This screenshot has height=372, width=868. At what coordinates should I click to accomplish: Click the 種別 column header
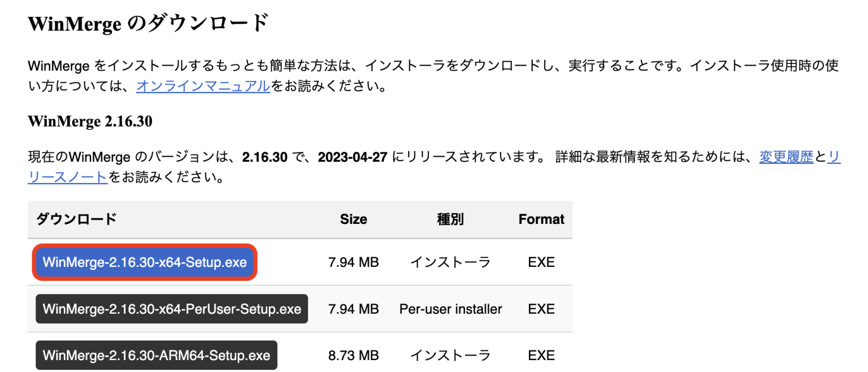(x=450, y=219)
